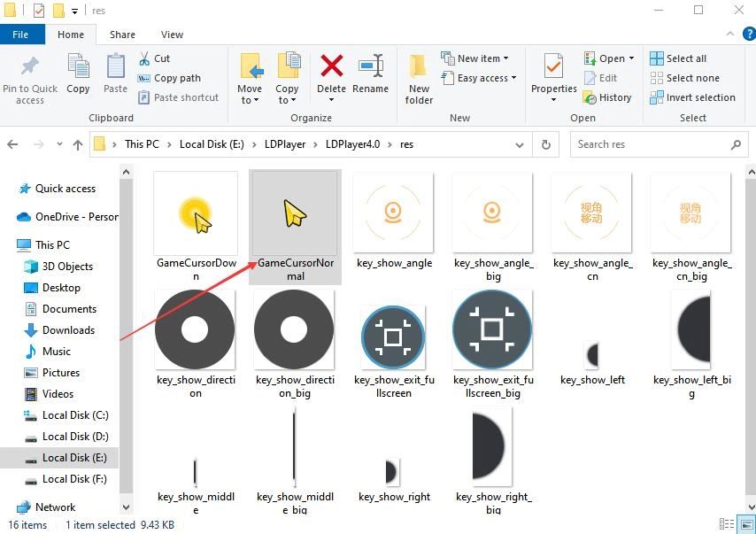Image resolution: width=756 pixels, height=534 pixels.
Task: Select the GameCursorNormal file
Action: pos(295,228)
